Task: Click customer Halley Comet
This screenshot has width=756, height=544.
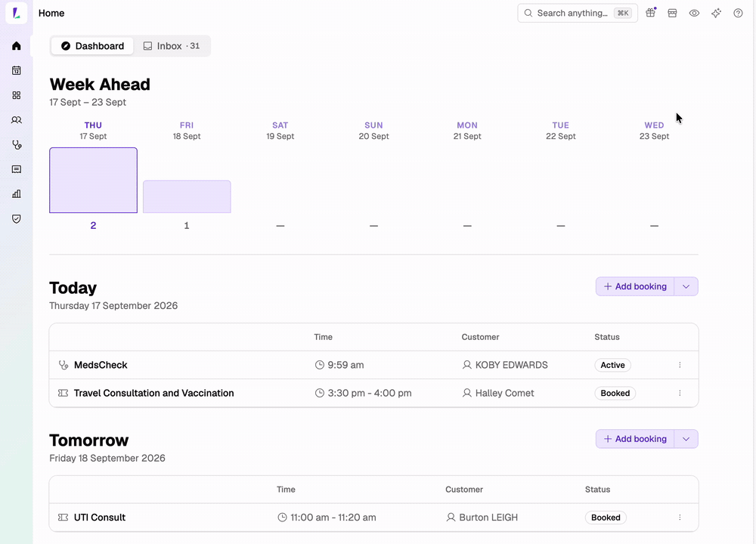Action: coord(498,393)
